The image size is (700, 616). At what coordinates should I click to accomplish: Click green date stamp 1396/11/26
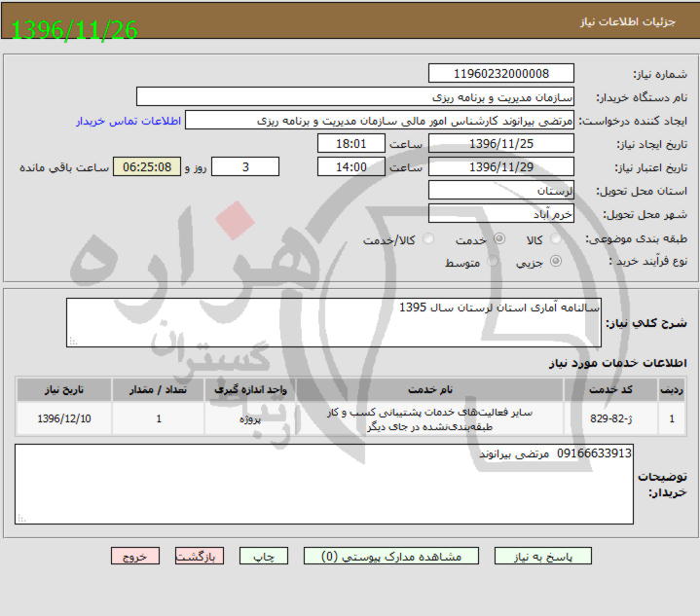[x=74, y=30]
